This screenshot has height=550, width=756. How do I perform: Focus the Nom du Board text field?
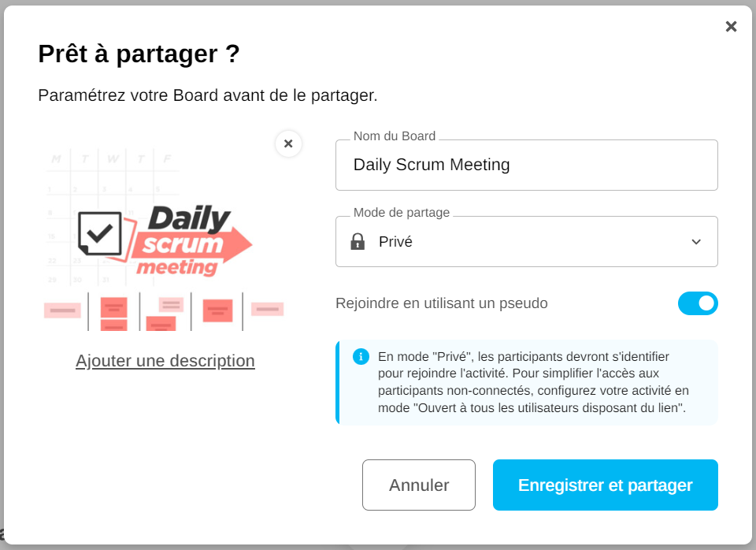pyautogui.click(x=526, y=165)
